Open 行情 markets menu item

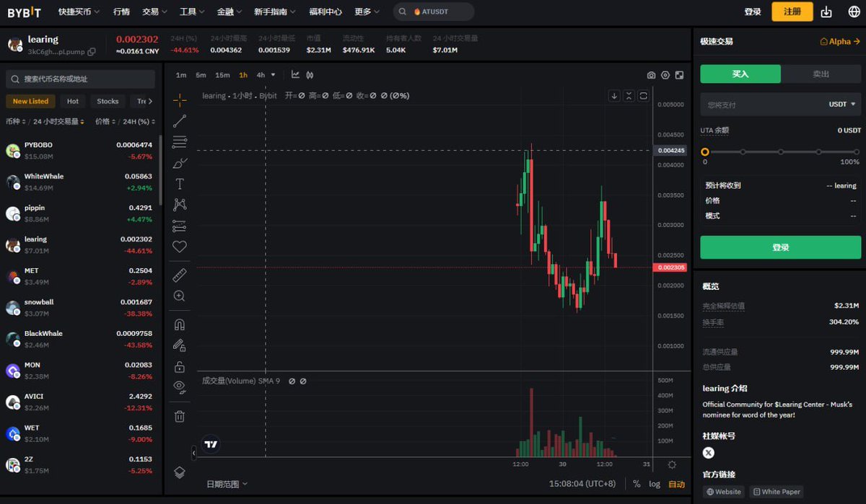coord(121,12)
